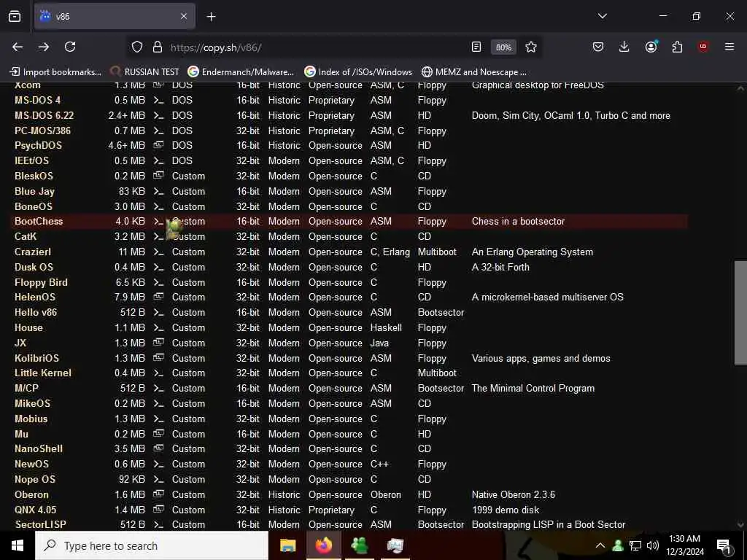Toggle reader view icon

click(476, 47)
